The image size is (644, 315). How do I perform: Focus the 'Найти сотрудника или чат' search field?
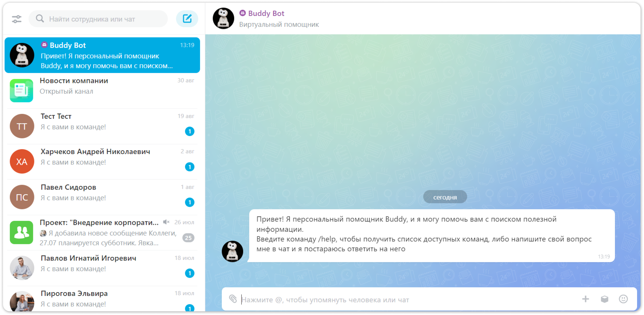[x=98, y=19]
